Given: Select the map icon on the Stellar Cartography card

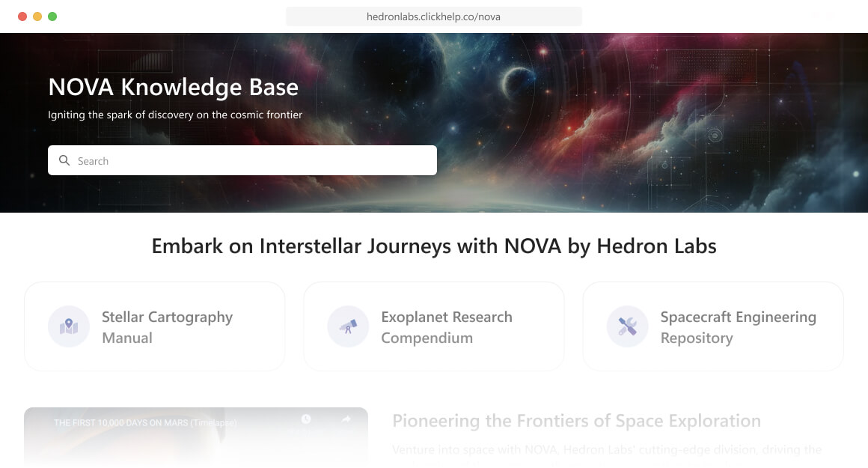Looking at the screenshot, I should 69,326.
